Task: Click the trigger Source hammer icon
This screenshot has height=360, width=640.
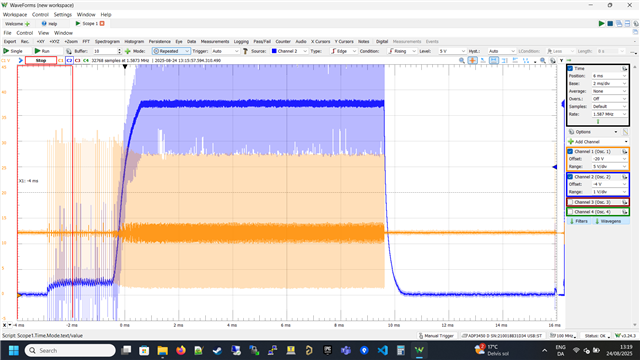Action: 245,51
